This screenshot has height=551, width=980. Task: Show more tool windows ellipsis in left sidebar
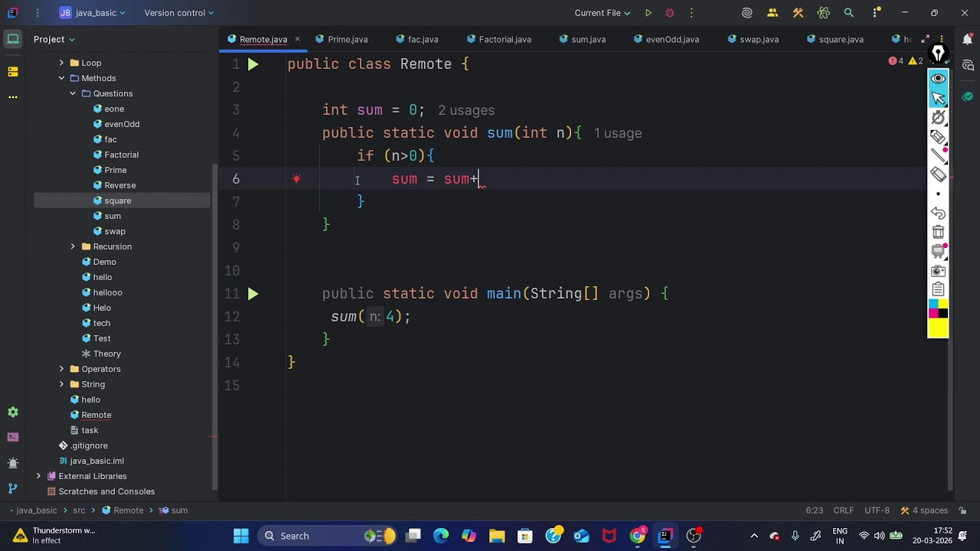point(13,97)
